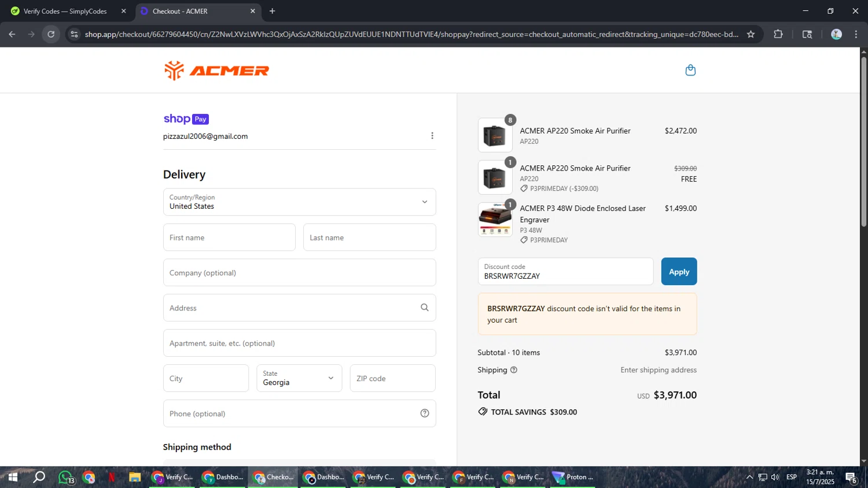Click the Discount code input field
The width and height of the screenshot is (868, 488).
click(565, 271)
